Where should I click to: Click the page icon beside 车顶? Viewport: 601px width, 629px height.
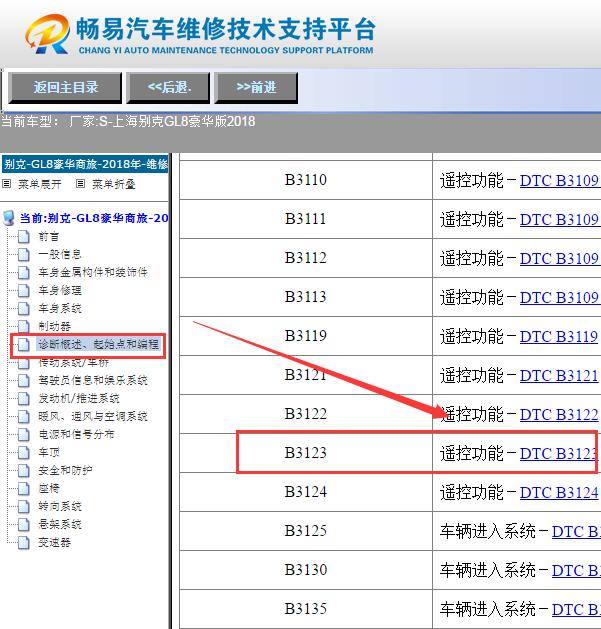[24, 452]
